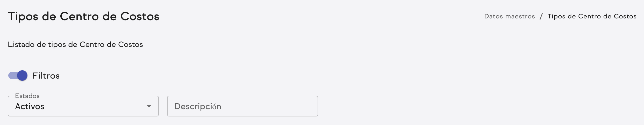This screenshot has width=644, height=125.
Task: Click the Tipos de Centro de Costos heading
Action: point(83,16)
